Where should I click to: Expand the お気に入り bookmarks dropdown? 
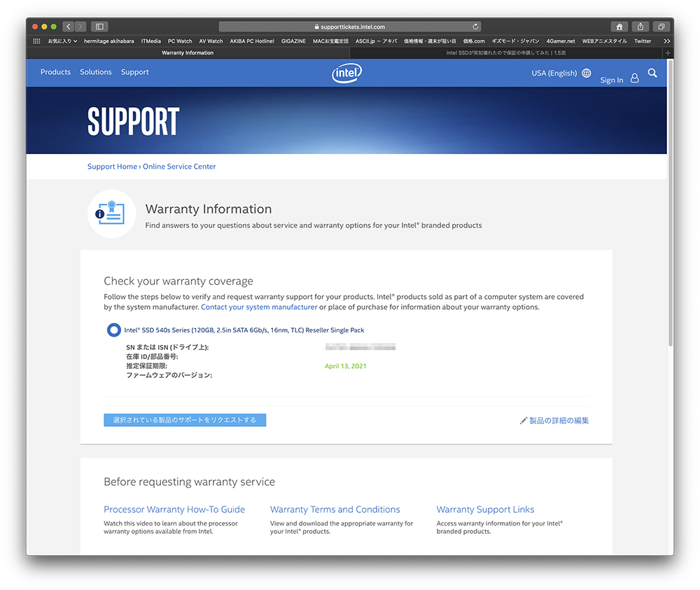(x=62, y=41)
